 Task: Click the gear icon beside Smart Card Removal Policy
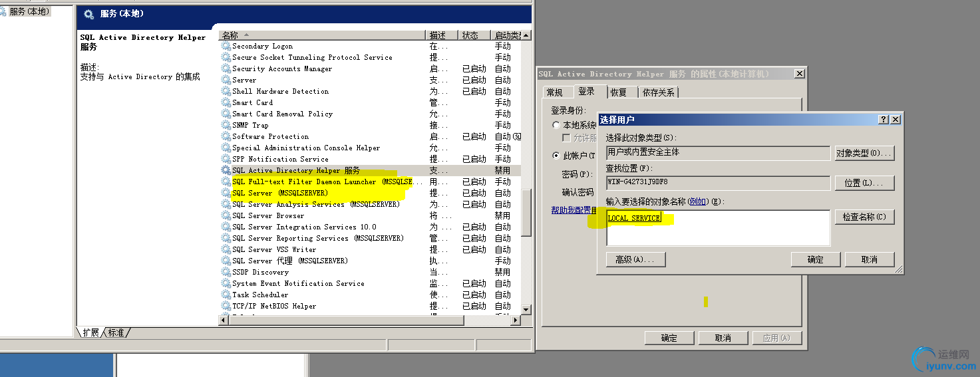[x=226, y=114]
